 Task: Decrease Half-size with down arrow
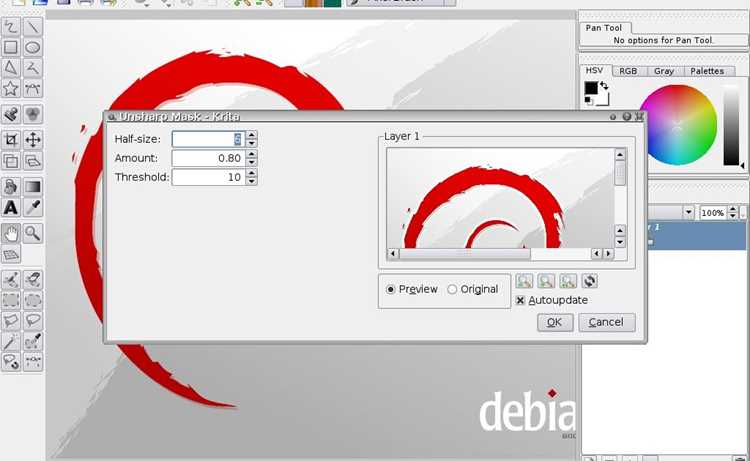pos(252,143)
